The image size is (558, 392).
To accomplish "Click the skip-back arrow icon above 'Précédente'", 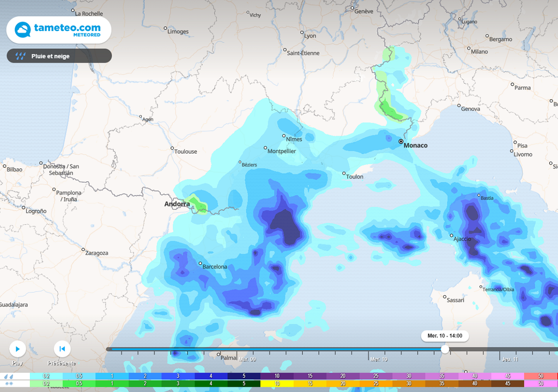I will [x=62, y=348].
